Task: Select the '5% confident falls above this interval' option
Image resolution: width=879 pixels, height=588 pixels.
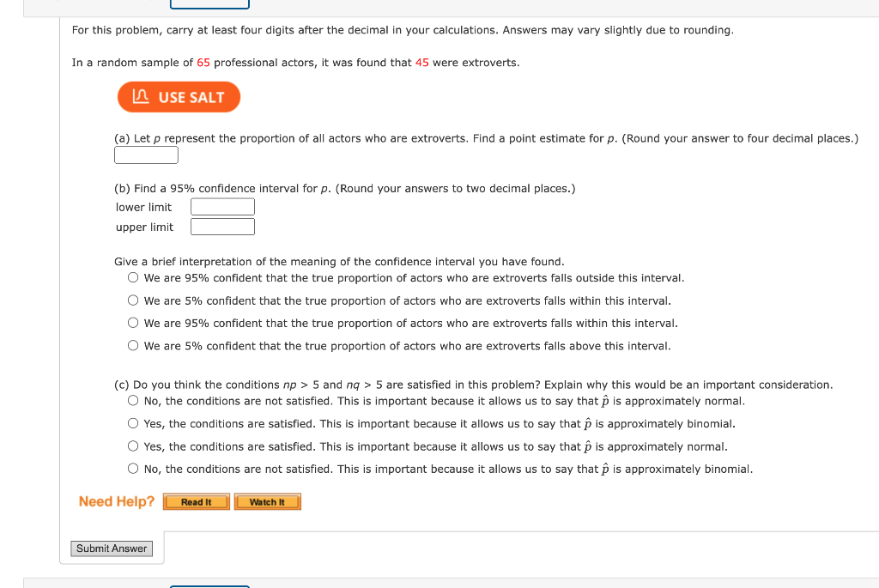Action: (x=133, y=345)
